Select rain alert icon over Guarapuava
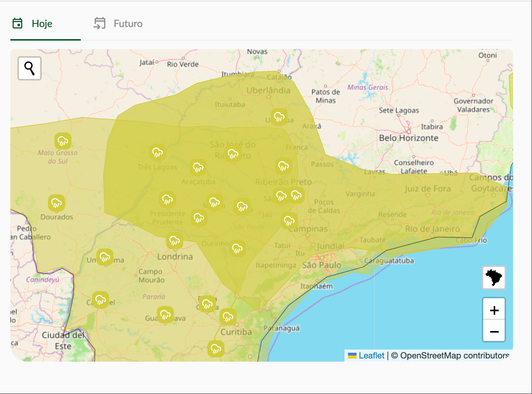Screen dimensions: 532x394 click(165, 315)
